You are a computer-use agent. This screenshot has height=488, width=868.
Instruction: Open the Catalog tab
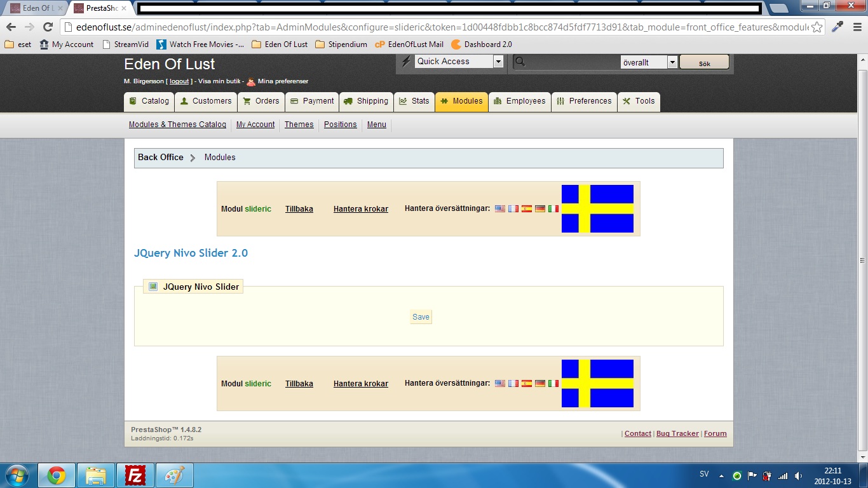tap(149, 101)
